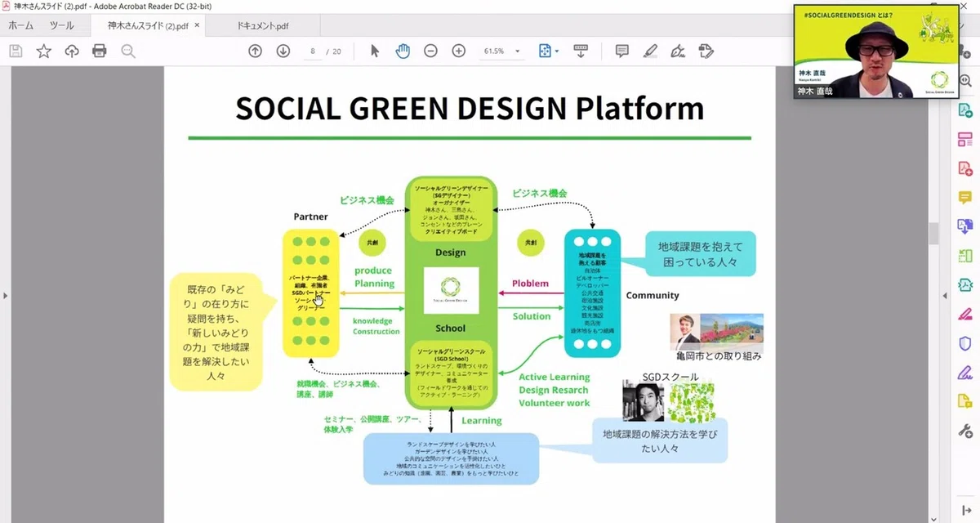The width and height of the screenshot is (980, 523).
Task: Open Export PDF tool in right pane
Action: pos(965,110)
